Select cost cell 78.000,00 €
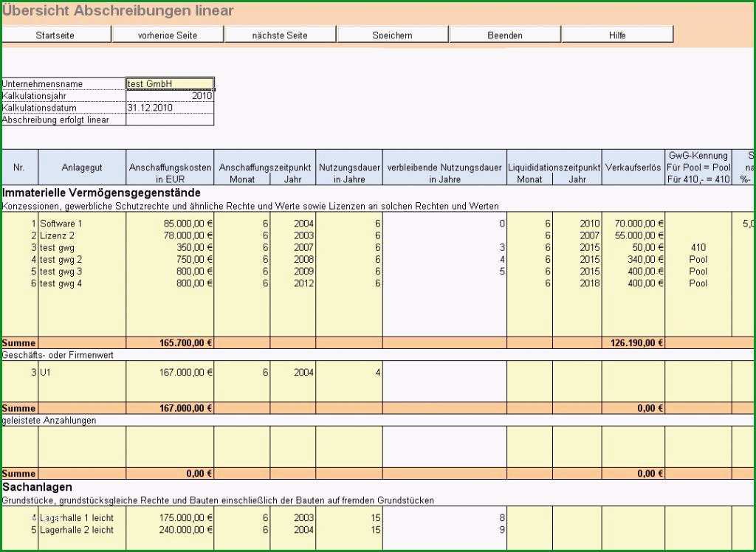 [x=170, y=235]
